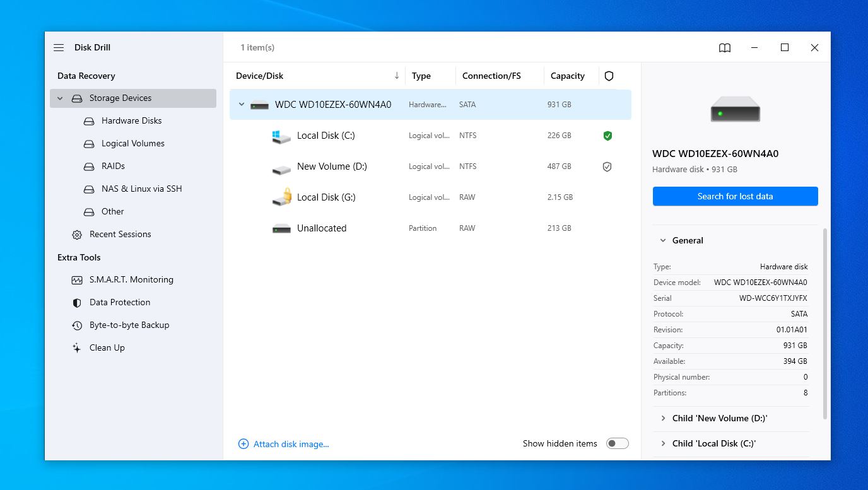This screenshot has width=868, height=490.
Task: Select the Unallocated partition name
Action: click(x=322, y=228)
